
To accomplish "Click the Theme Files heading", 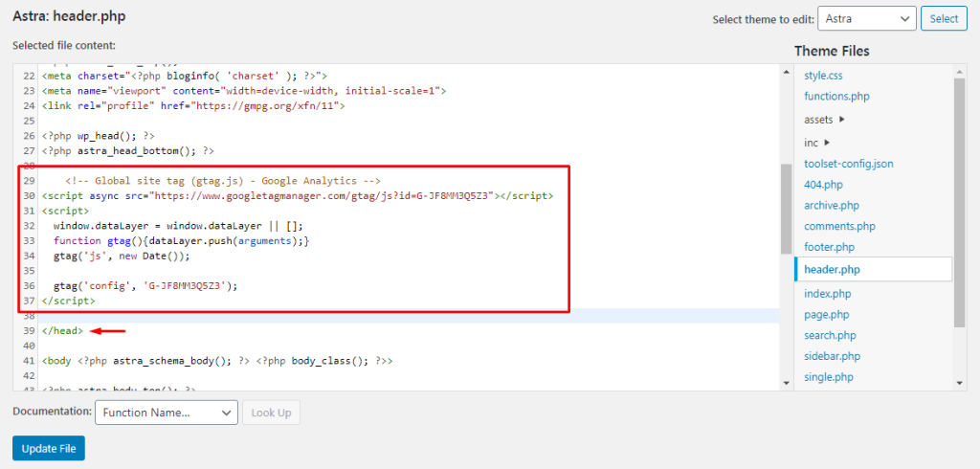I will [x=832, y=51].
